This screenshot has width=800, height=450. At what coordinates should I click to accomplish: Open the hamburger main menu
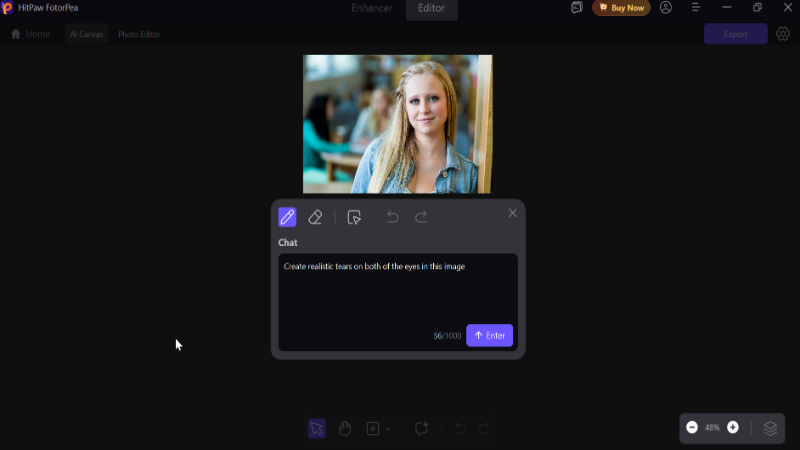(x=696, y=8)
